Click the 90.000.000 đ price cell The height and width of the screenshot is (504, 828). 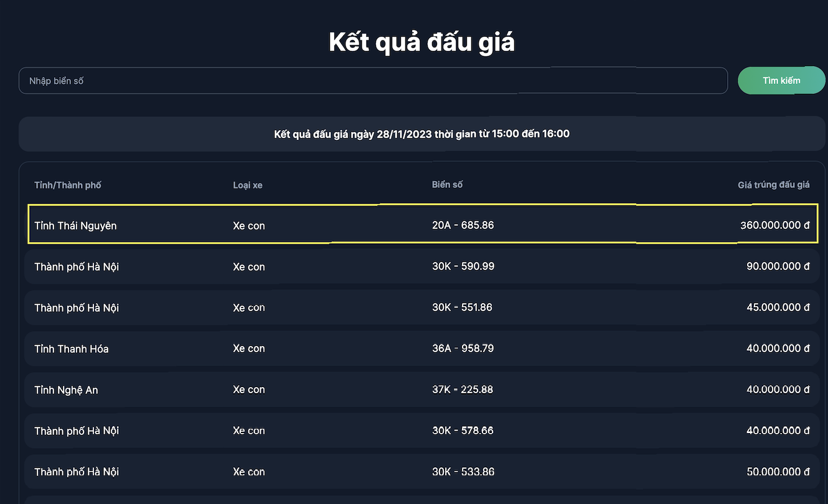(x=778, y=266)
